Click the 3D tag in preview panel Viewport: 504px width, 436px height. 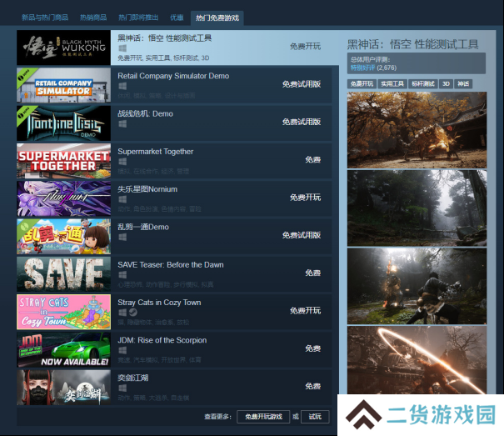(x=446, y=84)
